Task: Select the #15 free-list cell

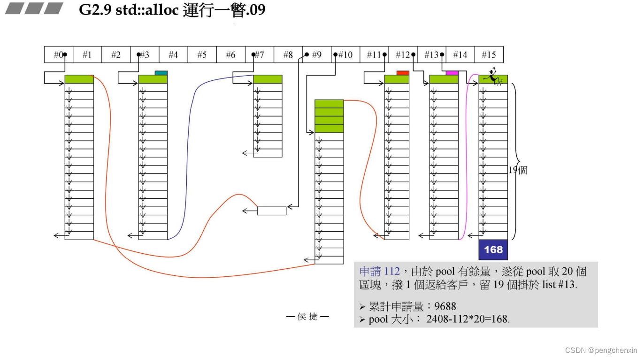Action: point(489,55)
